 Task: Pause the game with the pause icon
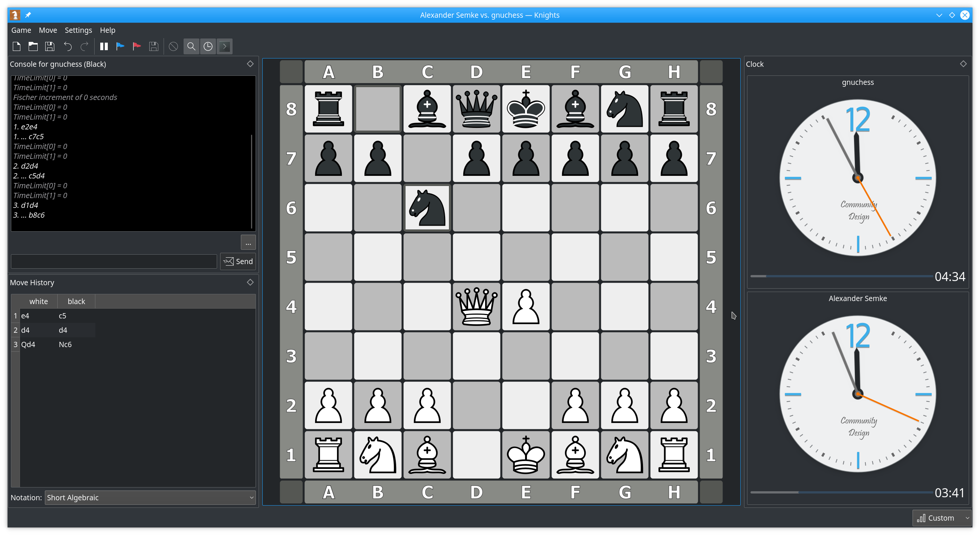(104, 46)
